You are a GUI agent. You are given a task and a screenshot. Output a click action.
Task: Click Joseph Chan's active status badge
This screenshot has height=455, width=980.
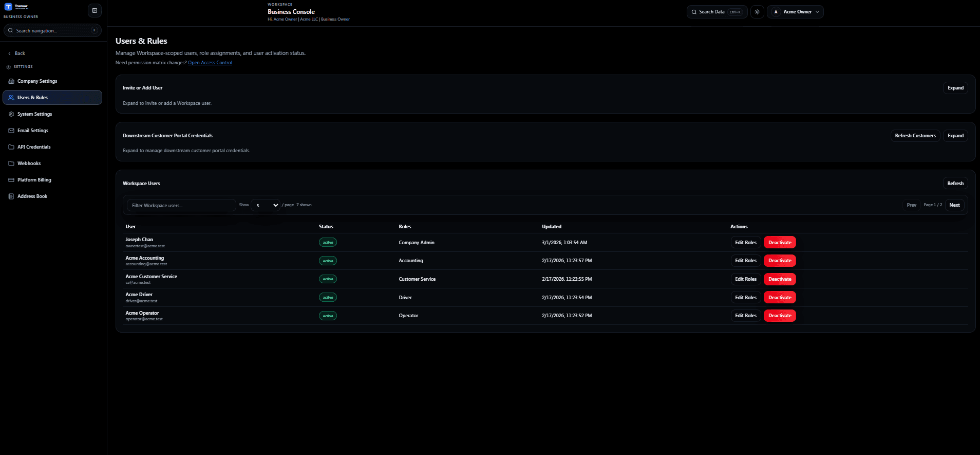(328, 243)
